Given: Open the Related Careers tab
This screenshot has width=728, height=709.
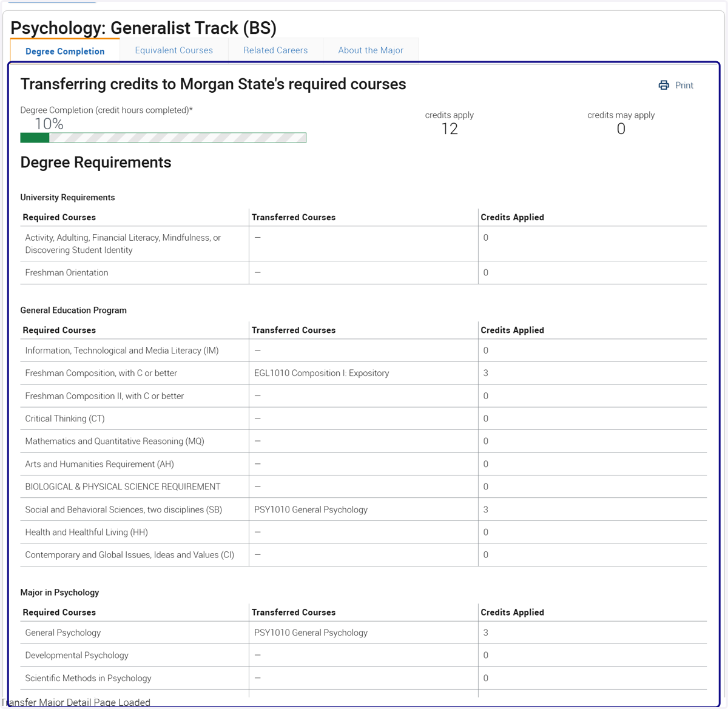Looking at the screenshot, I should (275, 50).
